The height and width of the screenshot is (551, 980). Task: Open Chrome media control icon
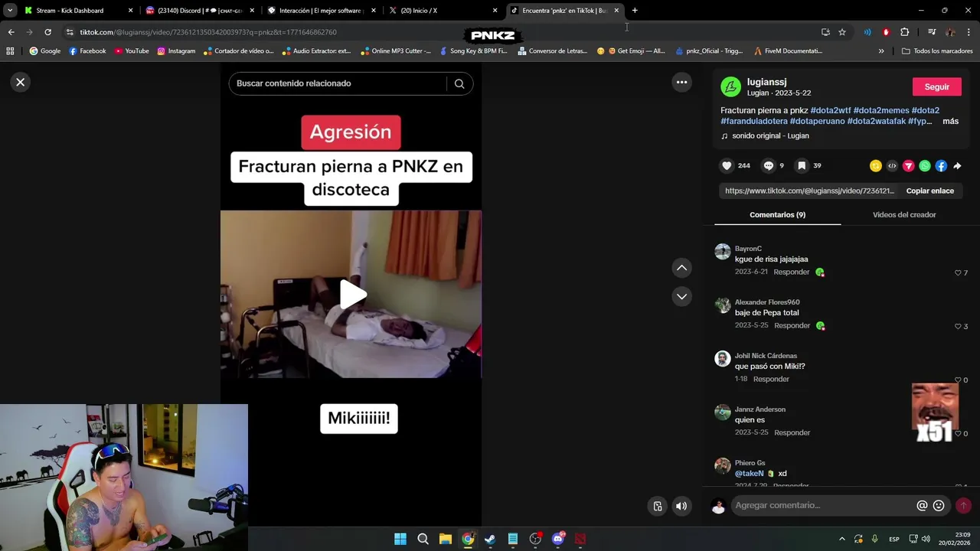(931, 32)
